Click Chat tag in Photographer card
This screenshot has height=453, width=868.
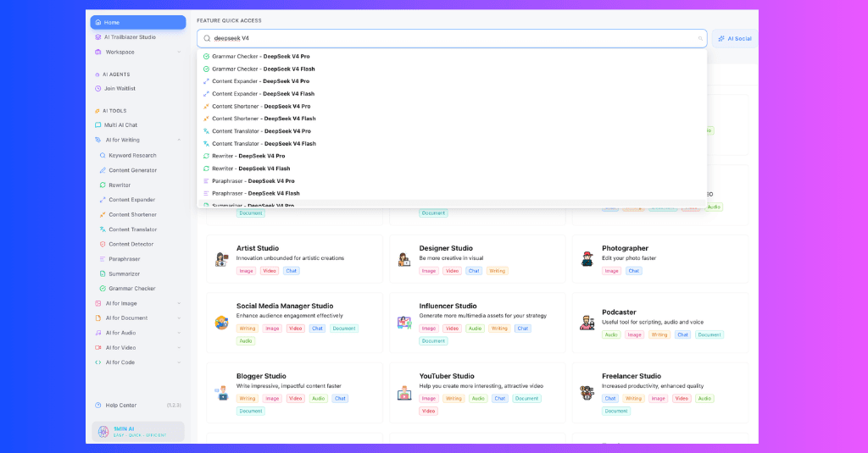[x=634, y=271]
